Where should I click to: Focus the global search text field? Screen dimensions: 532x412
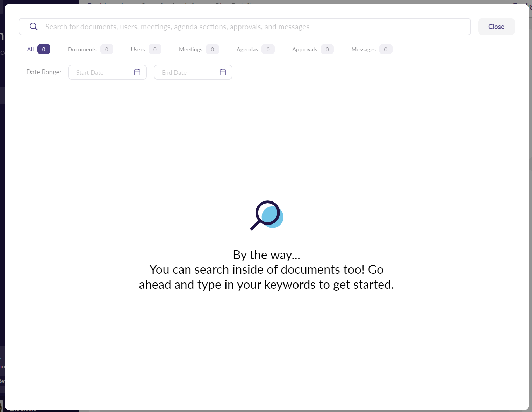point(245,27)
